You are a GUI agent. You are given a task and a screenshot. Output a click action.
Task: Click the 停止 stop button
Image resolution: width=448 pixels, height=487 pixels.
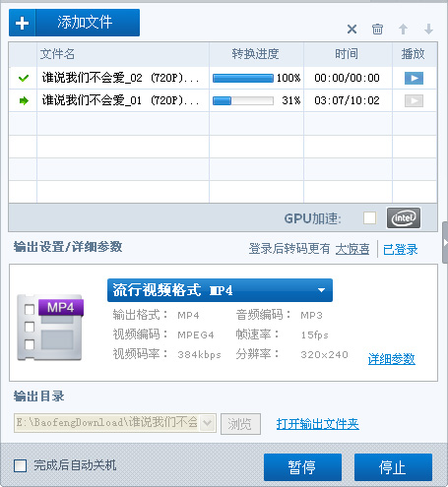point(393,467)
